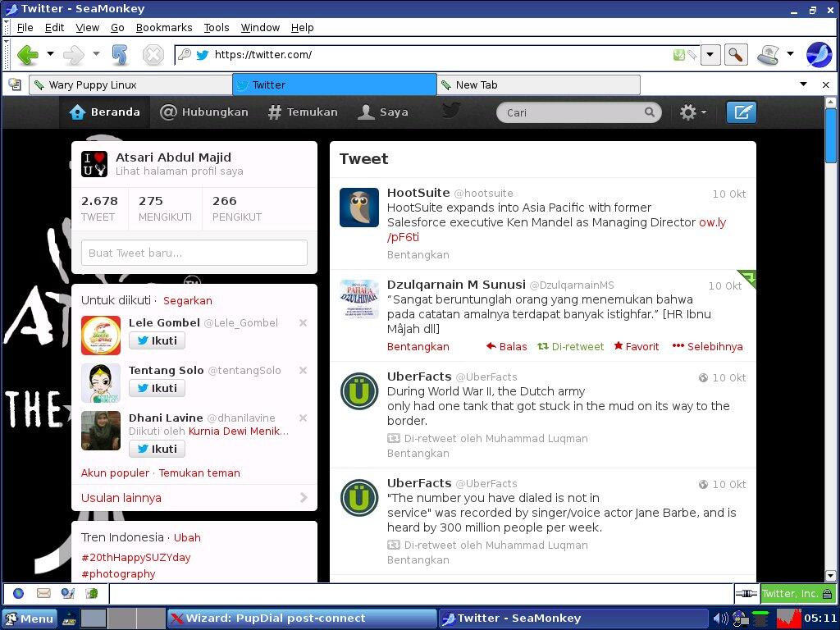This screenshot has height=630, width=840.
Task: Click the volume speaker tray icon
Action: coord(721,619)
